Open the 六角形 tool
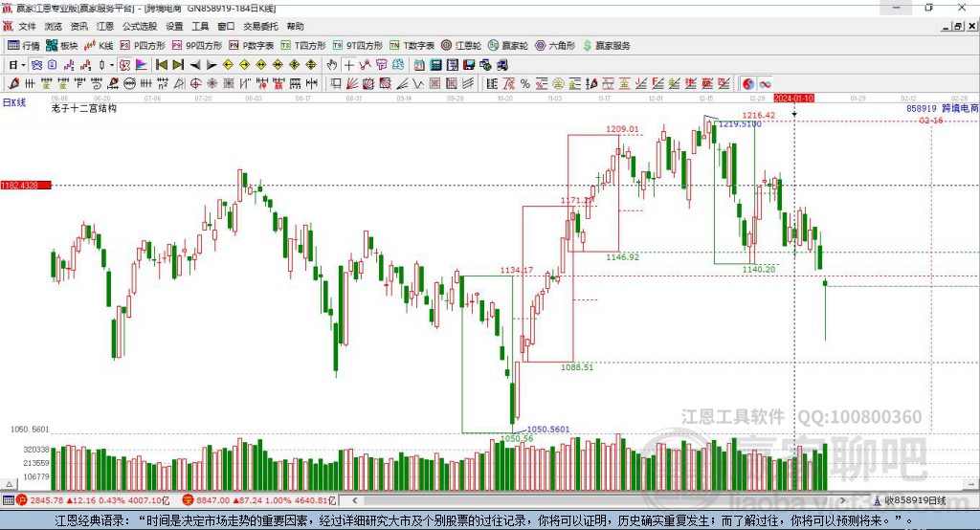The image size is (980, 530). (x=555, y=46)
